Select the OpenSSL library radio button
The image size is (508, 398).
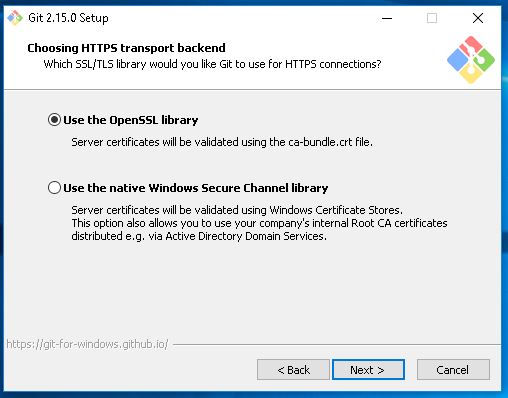tap(54, 120)
